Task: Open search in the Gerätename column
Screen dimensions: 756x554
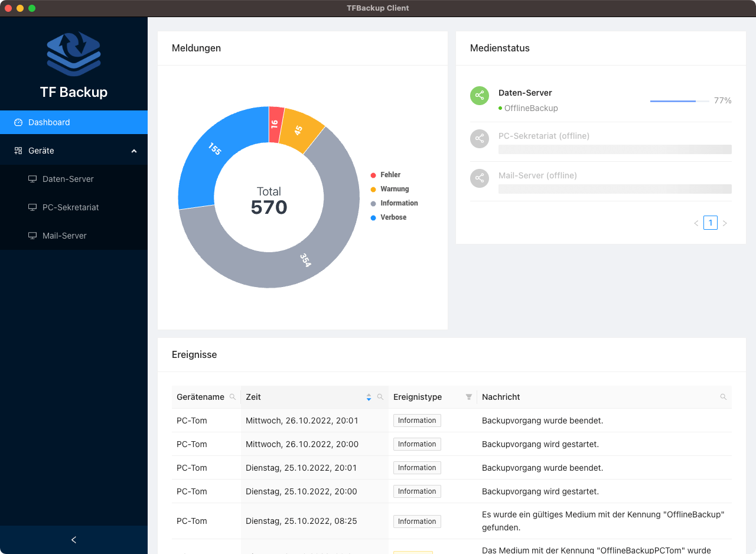Action: click(233, 397)
